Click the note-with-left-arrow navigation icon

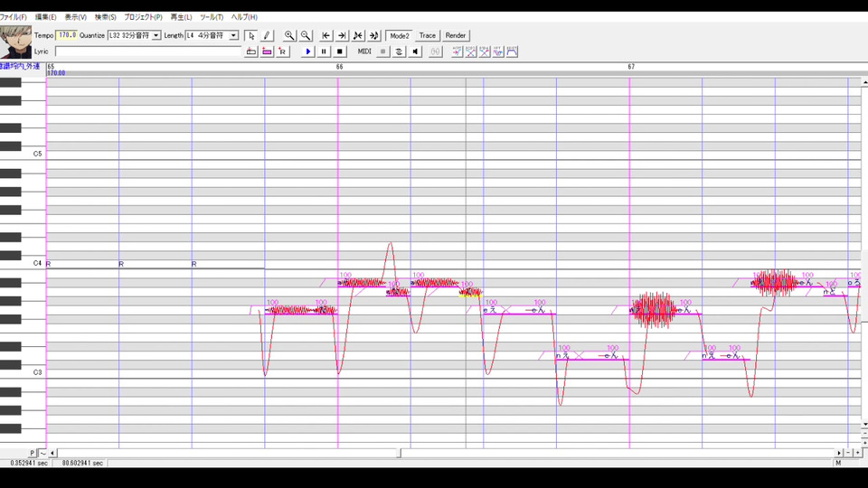(358, 35)
